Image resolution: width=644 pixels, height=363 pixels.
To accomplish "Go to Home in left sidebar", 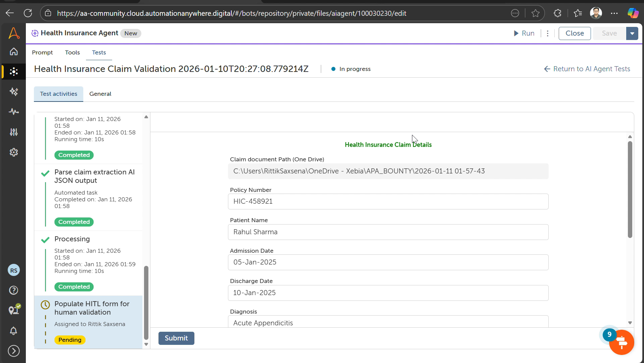I will (x=14, y=51).
